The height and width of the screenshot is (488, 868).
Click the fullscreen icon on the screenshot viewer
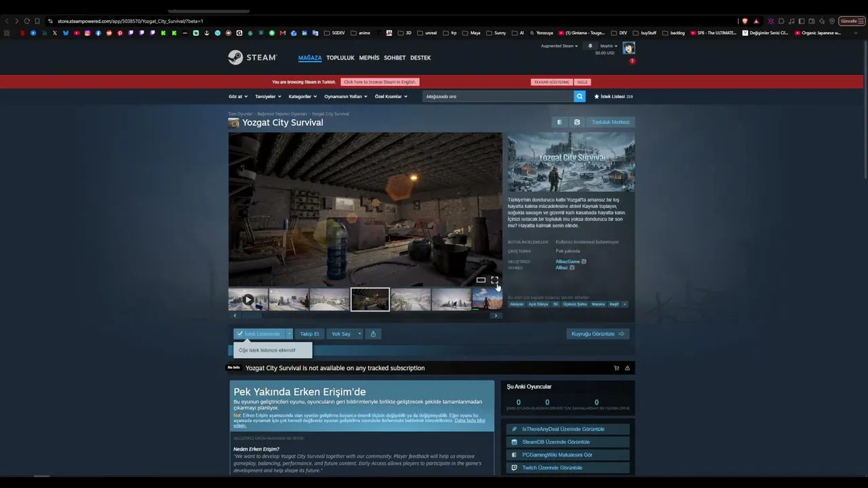(x=494, y=280)
